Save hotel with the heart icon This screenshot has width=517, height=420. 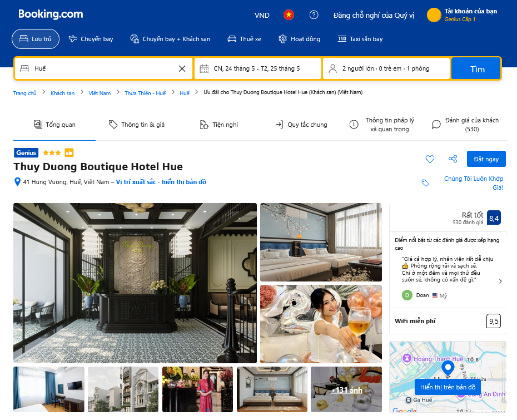[430, 159]
